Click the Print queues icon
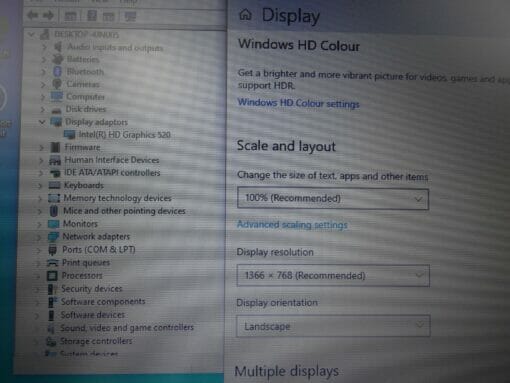This screenshot has height=383, width=510. point(52,263)
